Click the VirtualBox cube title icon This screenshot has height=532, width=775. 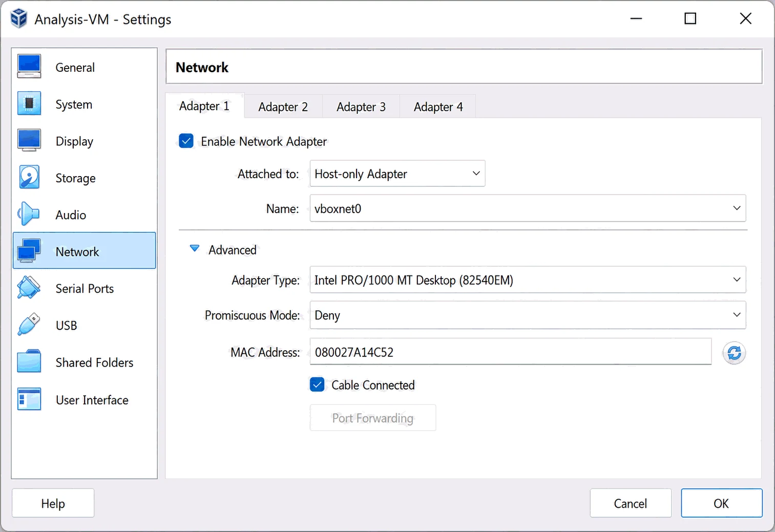tap(19, 19)
